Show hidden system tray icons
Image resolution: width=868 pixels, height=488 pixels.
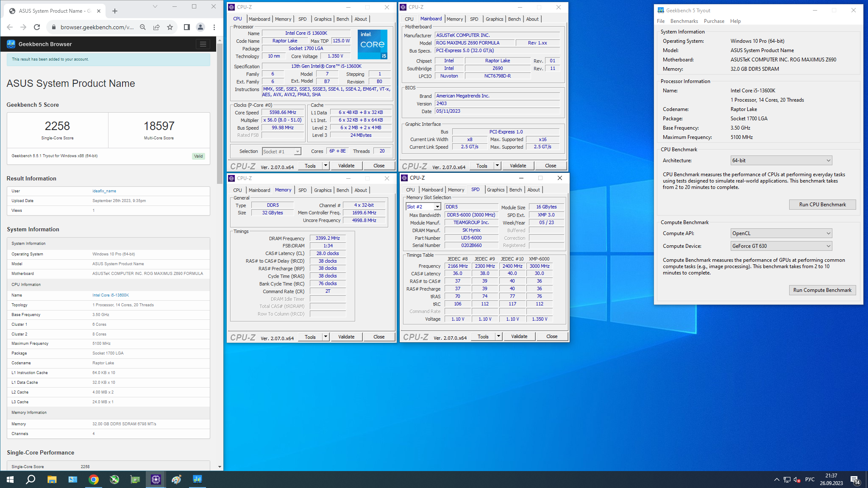[777, 480]
